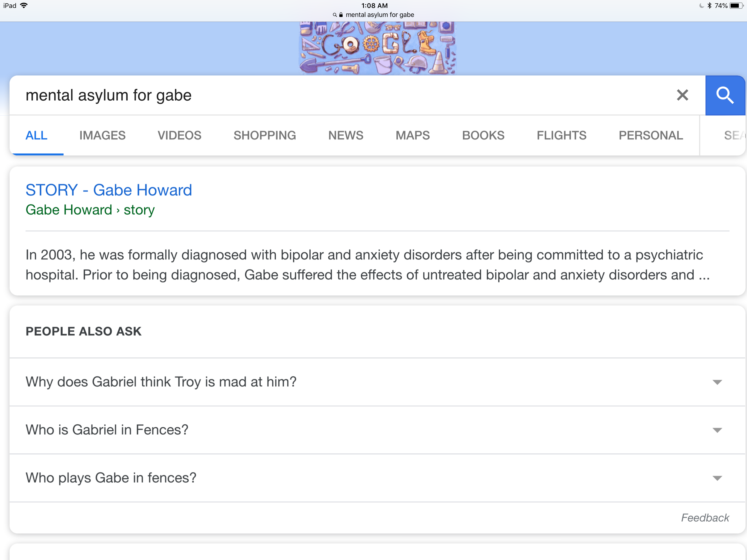Switch to the Videos tab
This screenshot has height=560, width=747.
[179, 135]
